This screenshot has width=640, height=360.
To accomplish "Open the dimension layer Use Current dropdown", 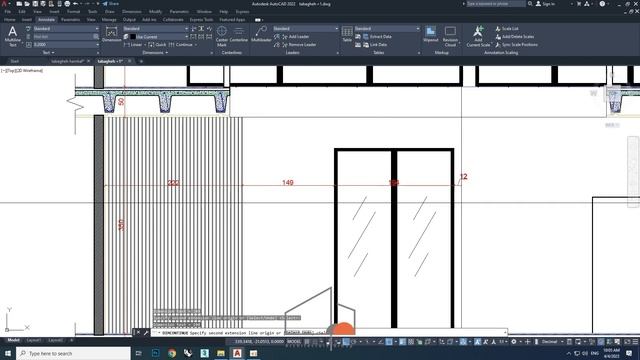I will pyautogui.click(x=159, y=37).
